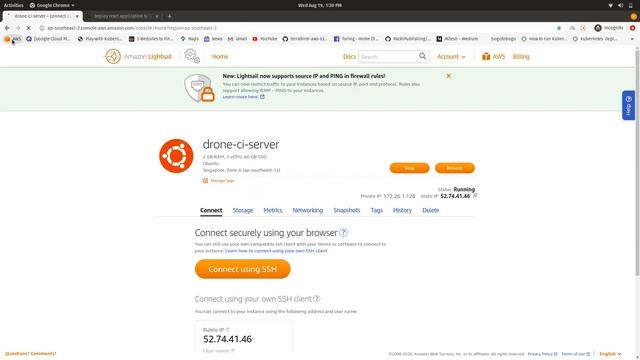640x360 pixels.
Task: Switch to the Snapshots tab
Action: [347, 210]
